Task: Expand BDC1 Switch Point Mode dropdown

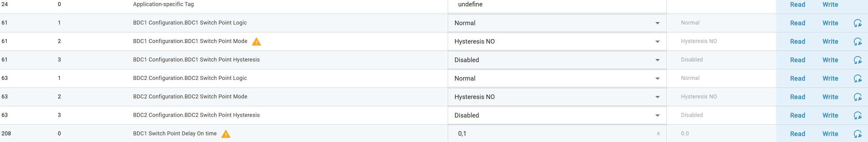Action: pyautogui.click(x=557, y=41)
